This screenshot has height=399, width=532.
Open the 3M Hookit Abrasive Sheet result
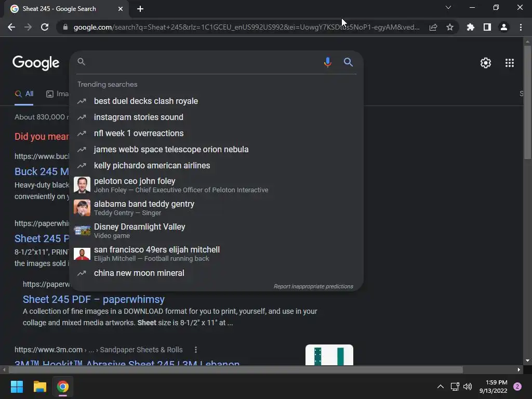pyautogui.click(x=127, y=362)
